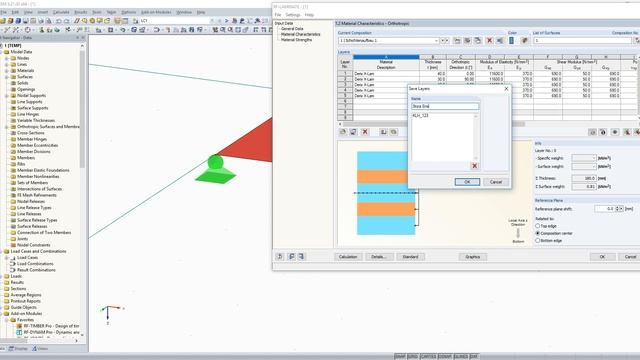Select Material Strengths in the RF-LAMINATE tree
Image resolution: width=640 pixels, height=360 pixels.
(296, 40)
